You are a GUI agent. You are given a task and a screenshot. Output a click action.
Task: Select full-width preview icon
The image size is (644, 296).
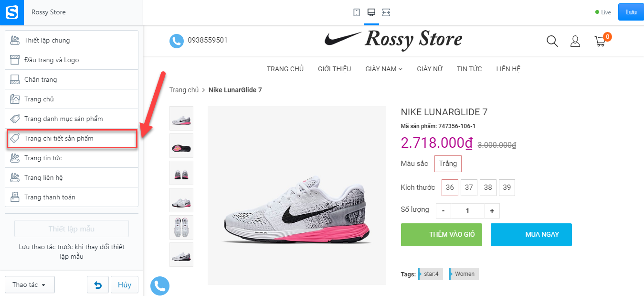[x=386, y=12]
